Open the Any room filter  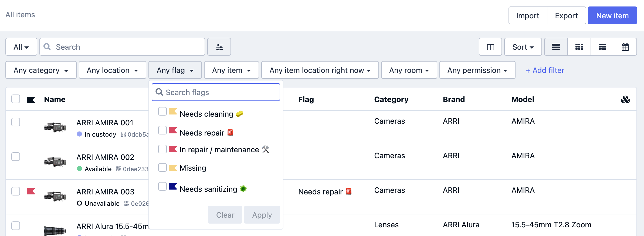click(409, 70)
